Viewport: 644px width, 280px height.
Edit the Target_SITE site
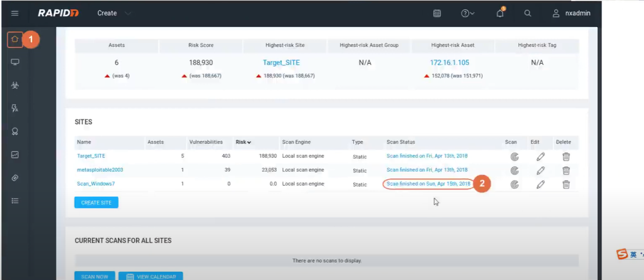pos(540,156)
